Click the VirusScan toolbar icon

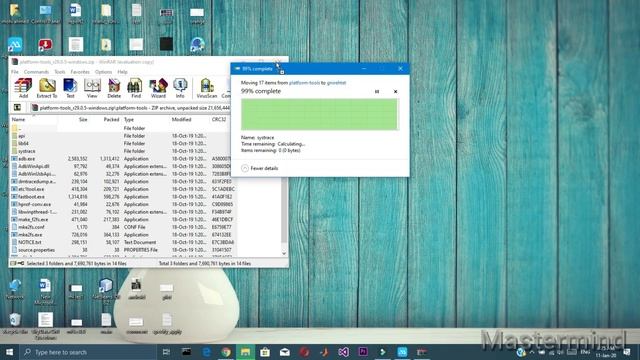coord(207,88)
